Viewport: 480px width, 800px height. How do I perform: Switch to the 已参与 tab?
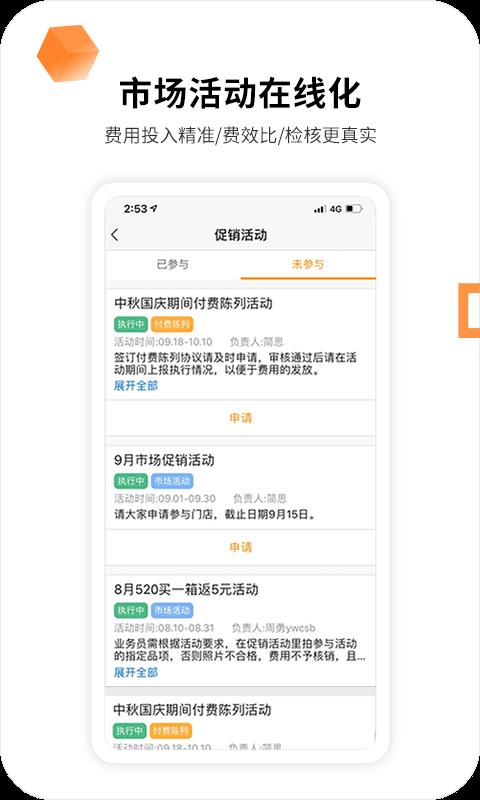tap(172, 264)
